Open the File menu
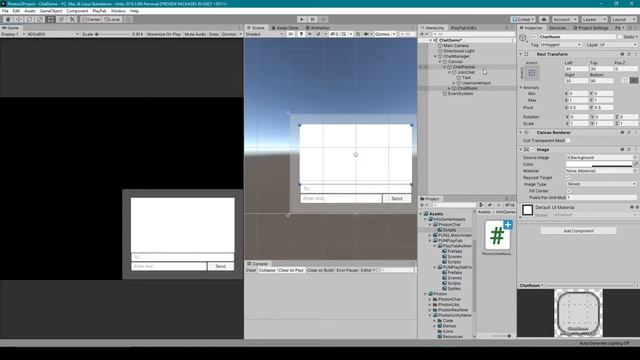This screenshot has width=640, height=360. tap(5, 11)
